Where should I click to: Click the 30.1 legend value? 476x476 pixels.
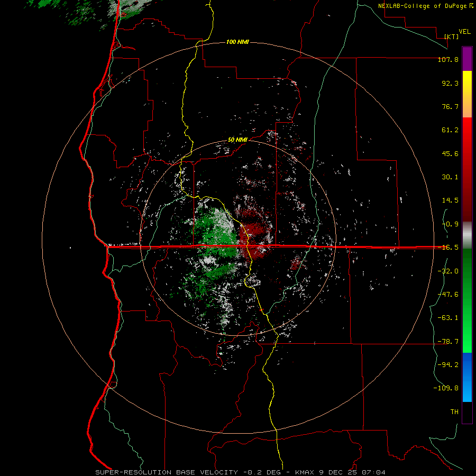point(450,177)
